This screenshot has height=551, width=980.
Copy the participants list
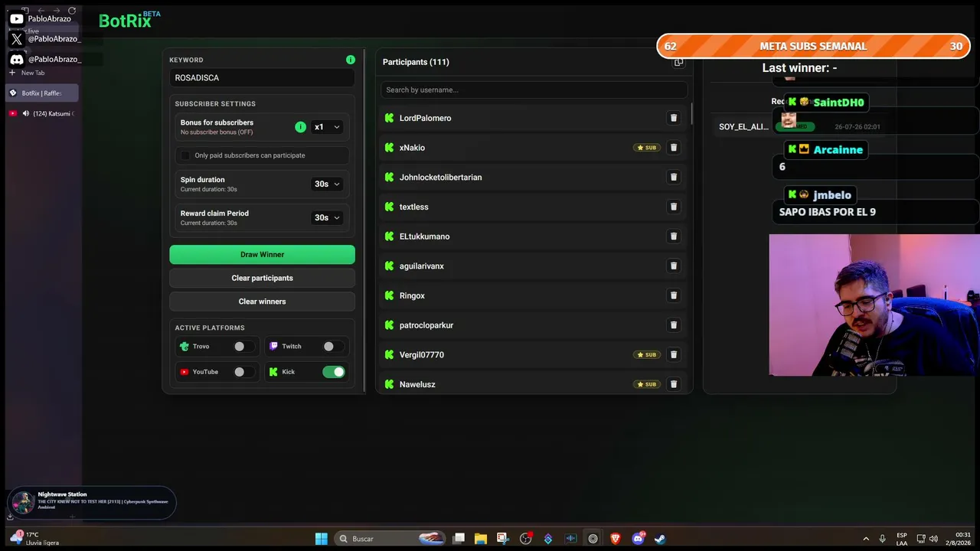pyautogui.click(x=678, y=62)
